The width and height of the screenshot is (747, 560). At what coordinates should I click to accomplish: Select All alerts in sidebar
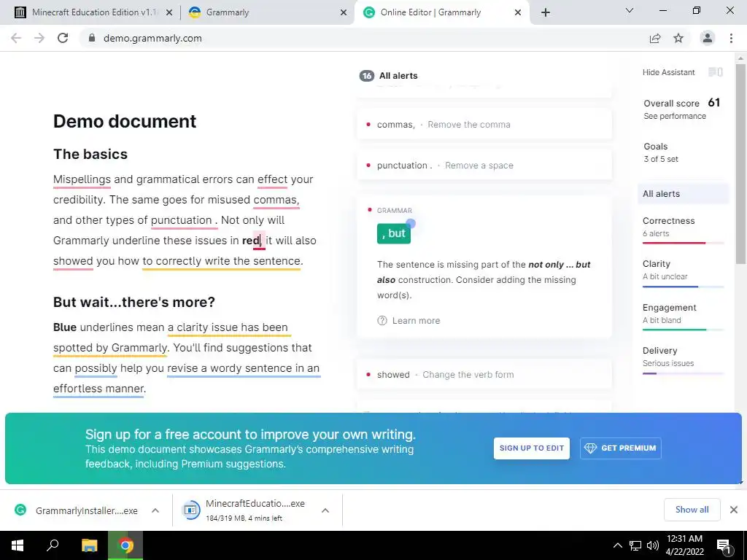[x=683, y=194]
